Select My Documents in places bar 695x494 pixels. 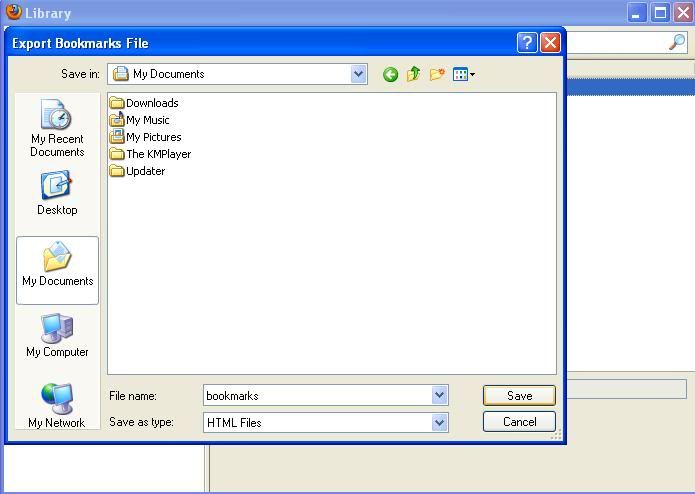coord(58,270)
